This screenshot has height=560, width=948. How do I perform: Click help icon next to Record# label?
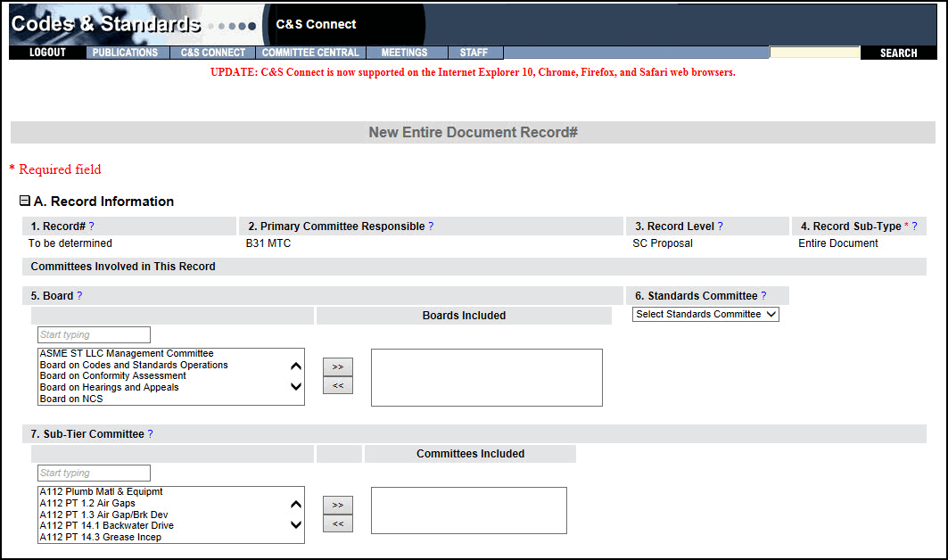(92, 226)
